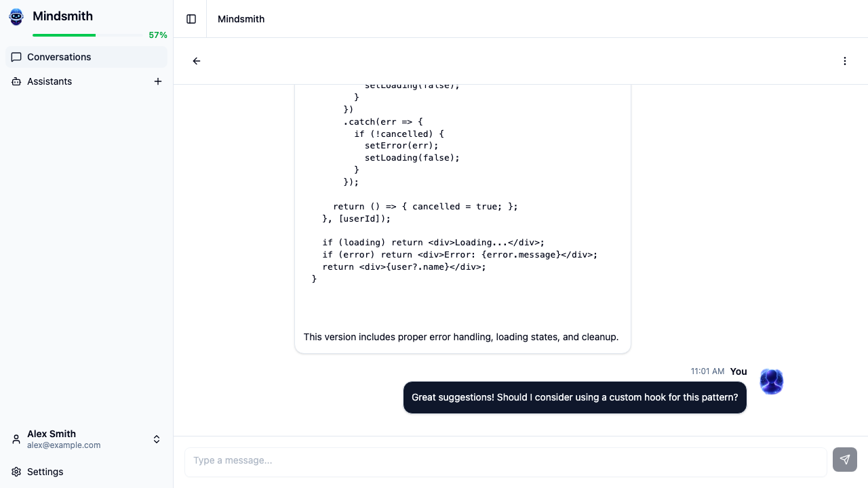Click the Mindsmith robot logo icon

[16, 17]
